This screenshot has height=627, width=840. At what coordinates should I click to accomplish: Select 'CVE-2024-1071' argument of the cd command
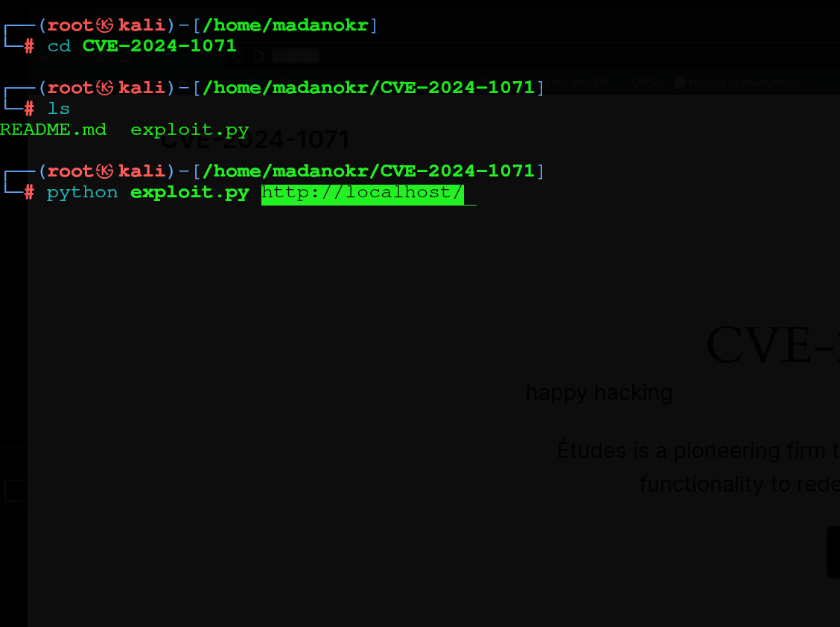coord(159,46)
